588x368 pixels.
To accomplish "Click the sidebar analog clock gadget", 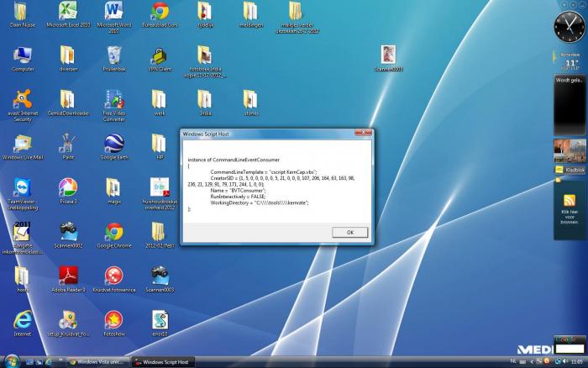I will click(x=567, y=28).
